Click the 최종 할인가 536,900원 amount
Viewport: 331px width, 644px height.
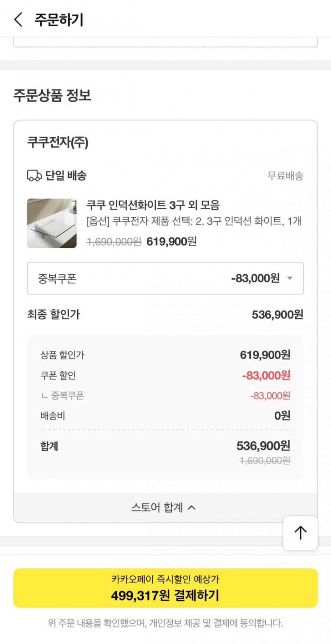pos(277,315)
